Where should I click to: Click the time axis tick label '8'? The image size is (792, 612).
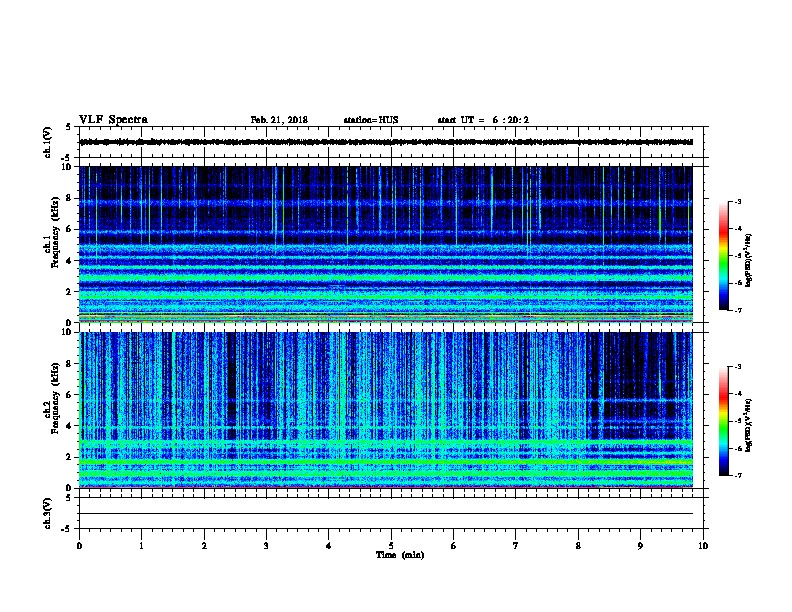(x=578, y=545)
